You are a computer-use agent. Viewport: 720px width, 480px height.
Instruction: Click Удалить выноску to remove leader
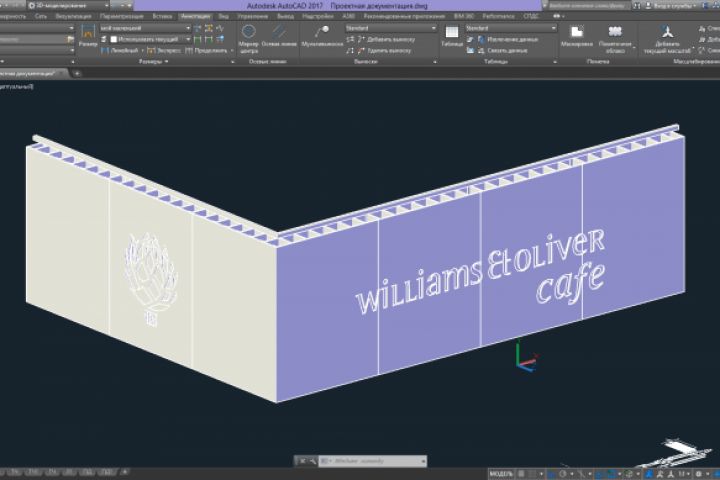(384, 51)
